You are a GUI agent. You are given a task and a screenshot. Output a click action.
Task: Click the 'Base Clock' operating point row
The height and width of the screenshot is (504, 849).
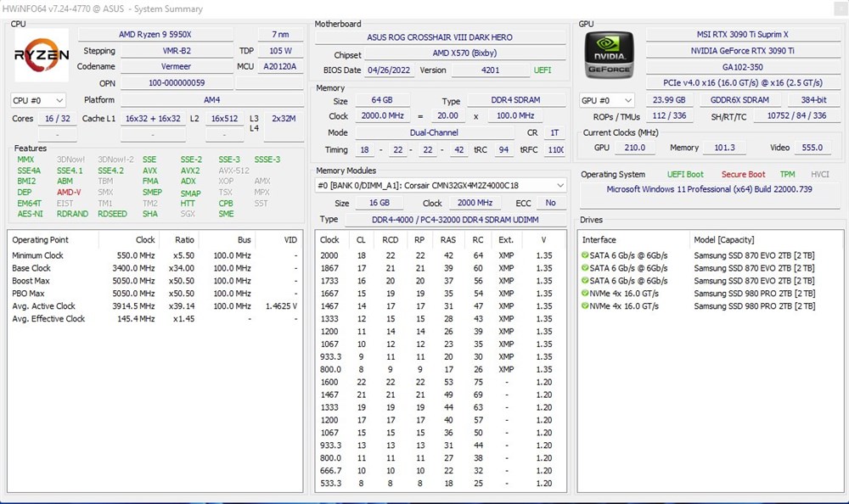[155, 268]
